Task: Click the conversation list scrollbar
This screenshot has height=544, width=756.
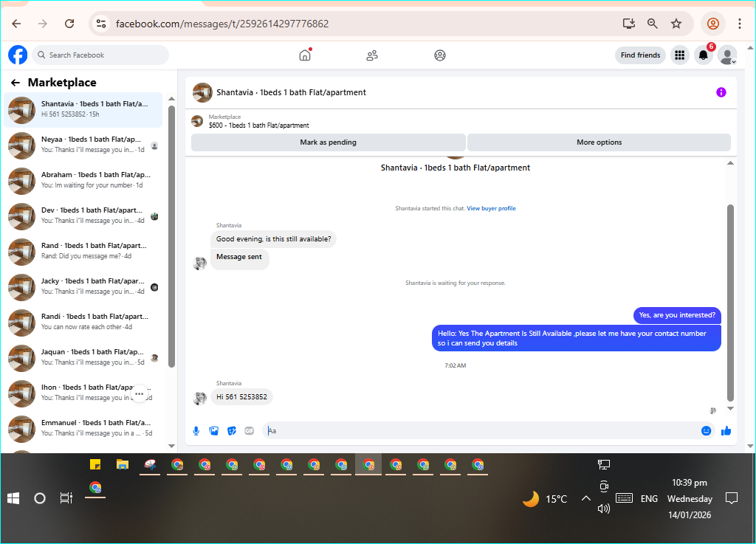Action: [x=171, y=236]
